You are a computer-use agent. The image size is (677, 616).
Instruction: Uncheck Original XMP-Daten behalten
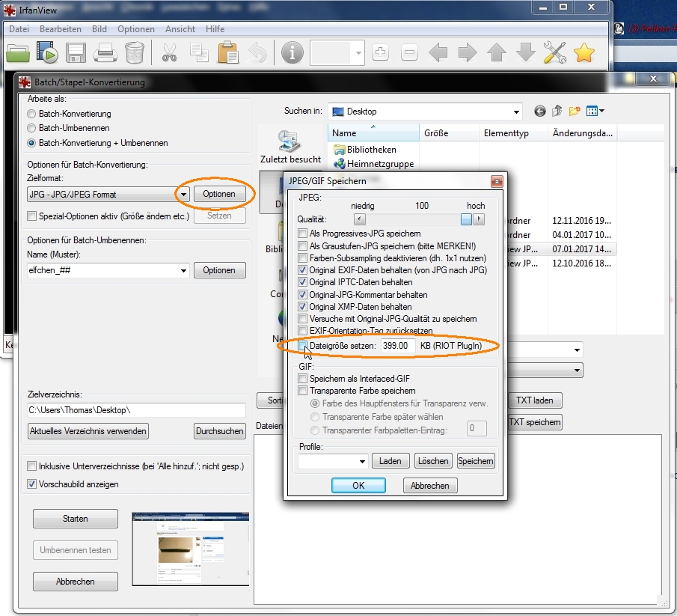[303, 307]
